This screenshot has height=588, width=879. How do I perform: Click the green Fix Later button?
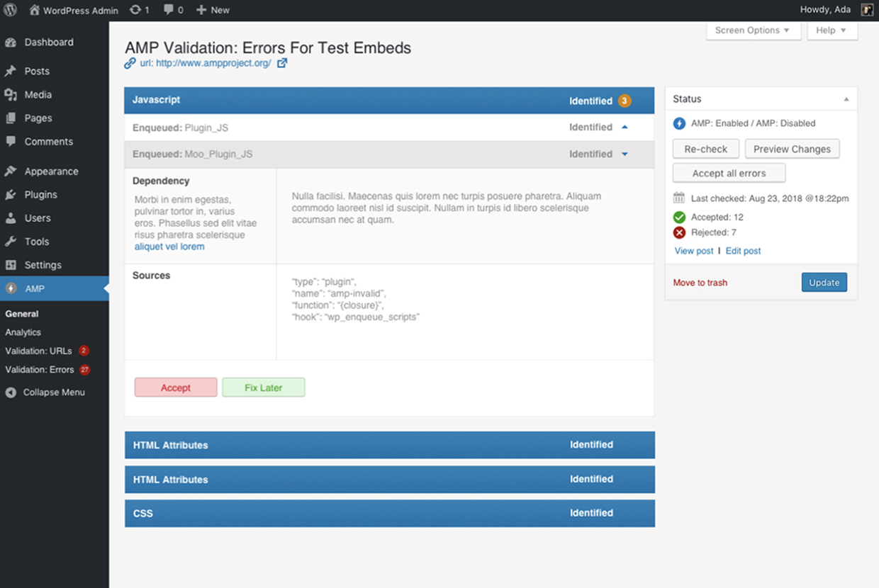tap(263, 388)
